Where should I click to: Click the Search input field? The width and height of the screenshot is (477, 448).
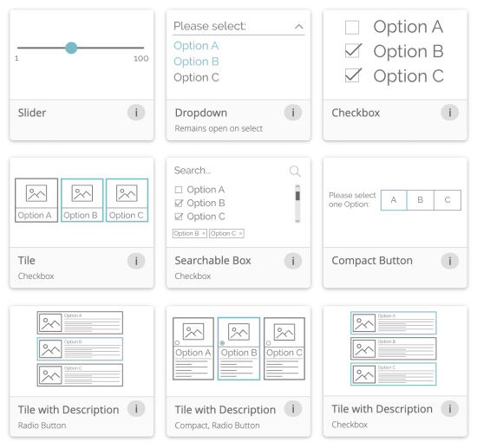pyautogui.click(x=230, y=171)
